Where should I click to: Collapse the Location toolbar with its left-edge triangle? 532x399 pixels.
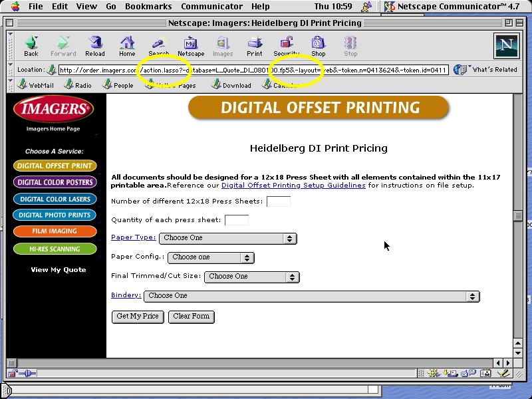(x=10, y=65)
